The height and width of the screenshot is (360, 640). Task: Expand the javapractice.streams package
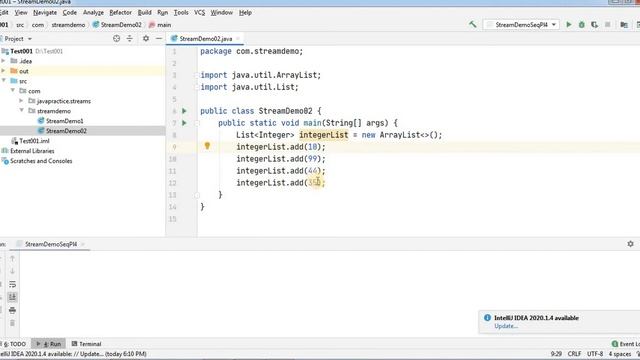(22, 101)
